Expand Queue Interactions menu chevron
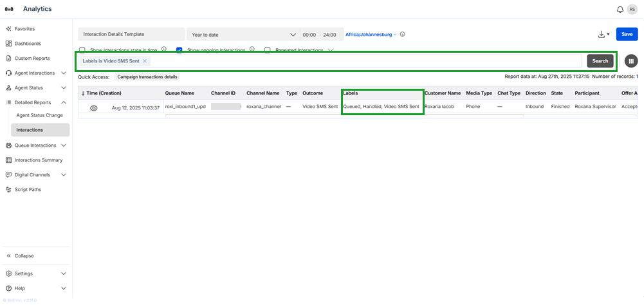The height and width of the screenshot is (305, 644). (64, 145)
